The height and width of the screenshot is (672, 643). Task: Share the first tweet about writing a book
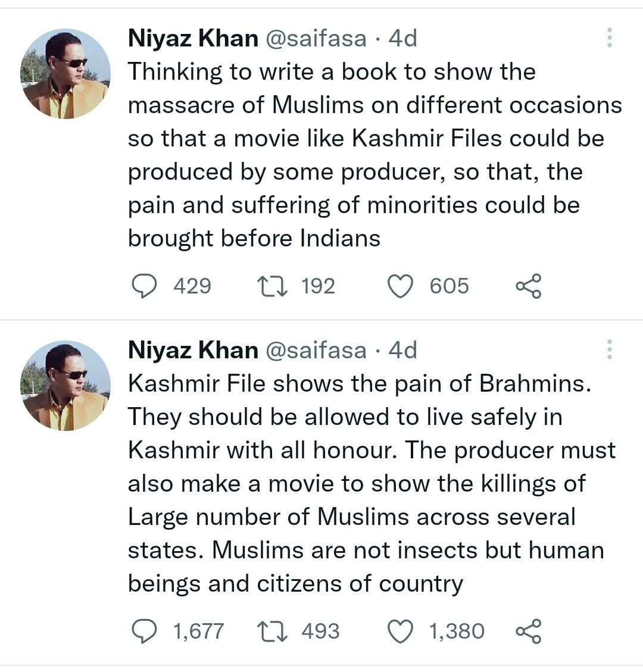[528, 286]
